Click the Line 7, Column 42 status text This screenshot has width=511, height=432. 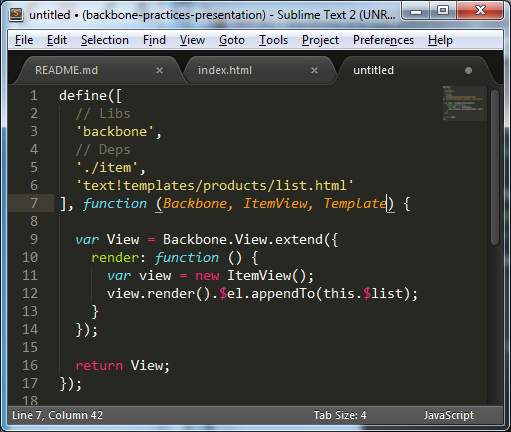[57, 415]
